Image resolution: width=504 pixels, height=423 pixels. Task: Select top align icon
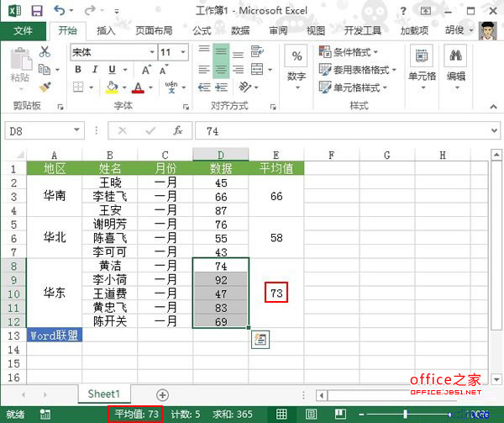pos(204,50)
